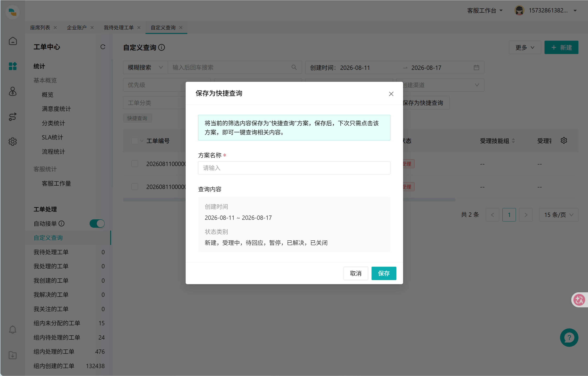
Task: Open the download inbox icon at sidebar bottom
Action: pos(13,355)
